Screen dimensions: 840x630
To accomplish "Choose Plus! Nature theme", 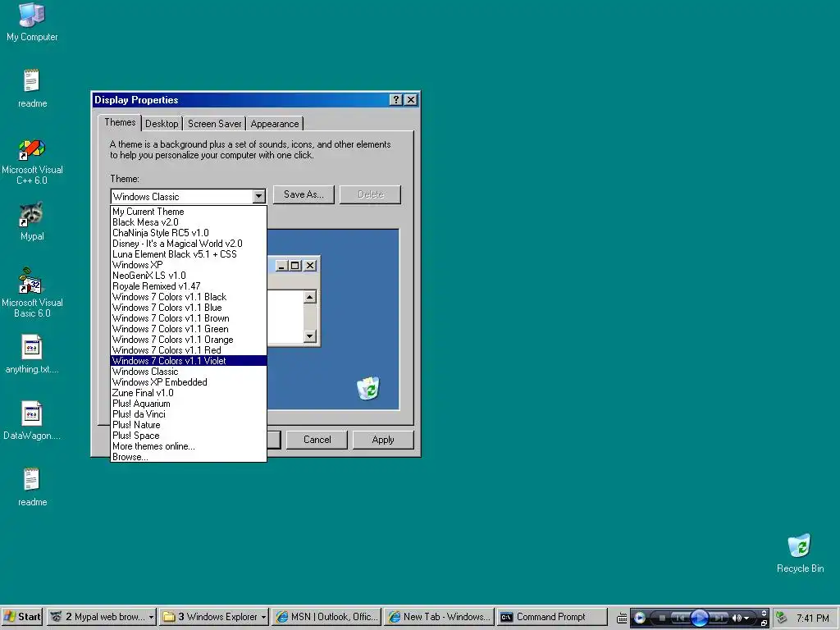I will pyautogui.click(x=189, y=426).
